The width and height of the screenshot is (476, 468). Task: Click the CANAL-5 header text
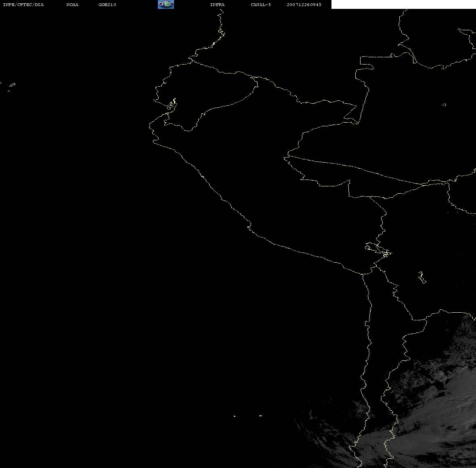point(261,5)
